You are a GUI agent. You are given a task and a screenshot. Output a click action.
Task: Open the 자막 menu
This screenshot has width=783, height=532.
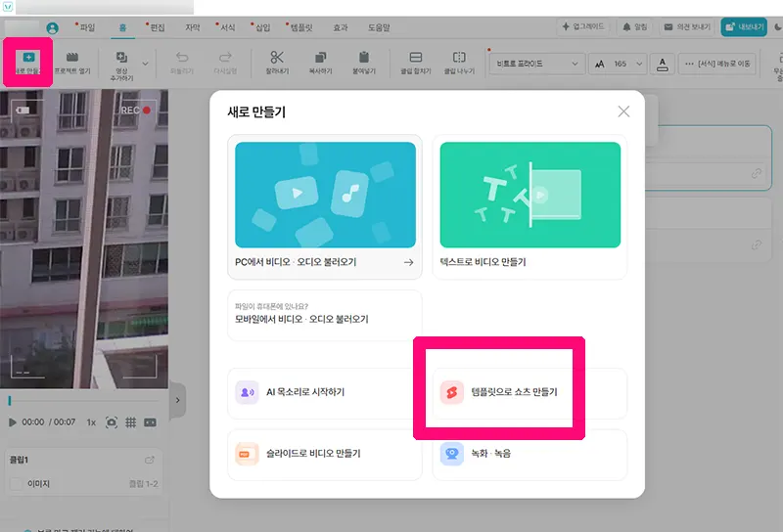[192, 27]
